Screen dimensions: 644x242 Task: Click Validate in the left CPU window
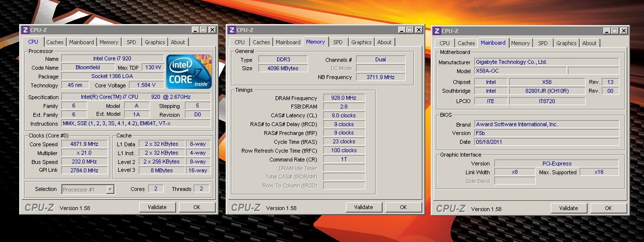[157, 207]
